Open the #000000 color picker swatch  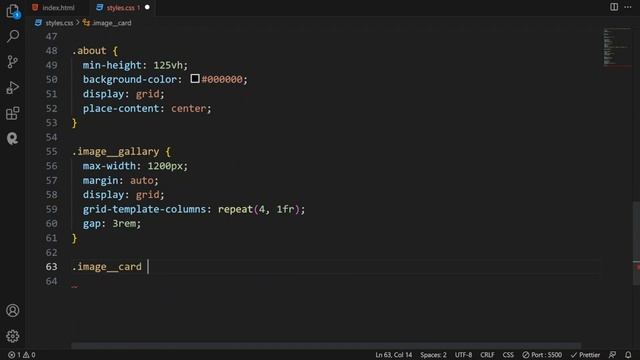195,78
